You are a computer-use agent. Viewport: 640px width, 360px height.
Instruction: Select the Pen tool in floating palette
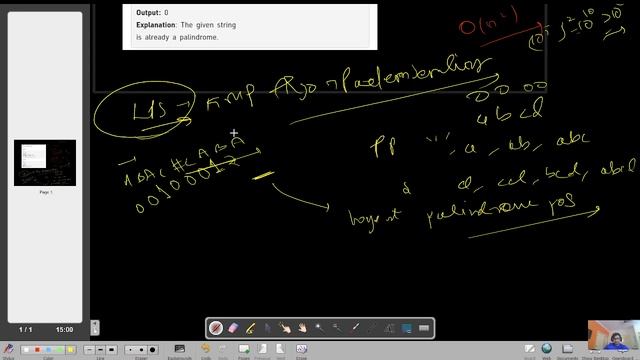[216, 328]
